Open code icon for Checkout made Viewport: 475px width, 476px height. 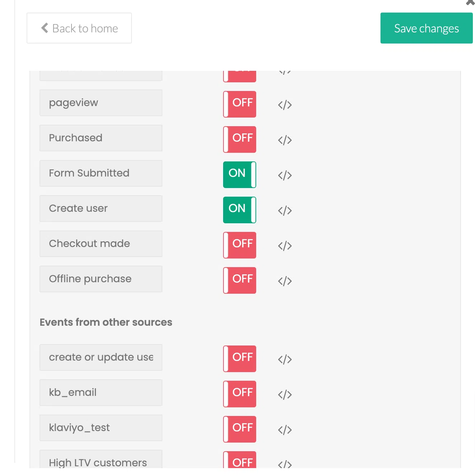pyautogui.click(x=285, y=246)
